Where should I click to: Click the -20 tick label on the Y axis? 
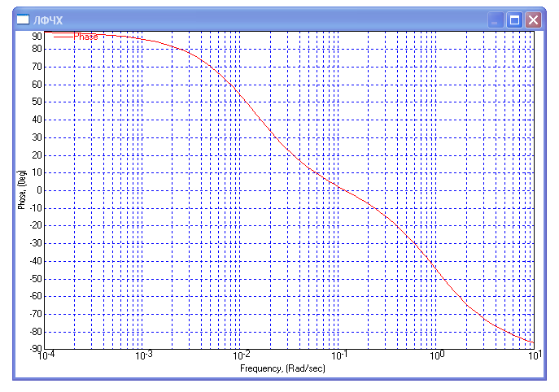(36, 225)
